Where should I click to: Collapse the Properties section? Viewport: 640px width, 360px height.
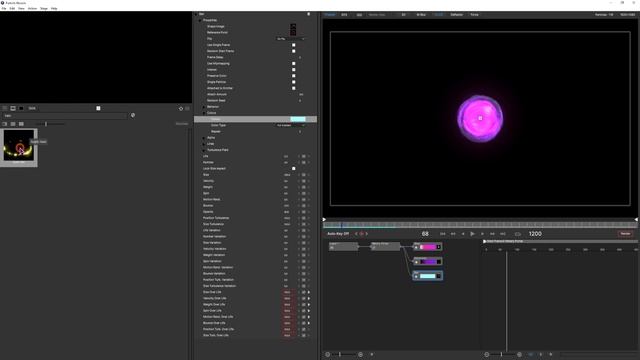[x=200, y=20]
